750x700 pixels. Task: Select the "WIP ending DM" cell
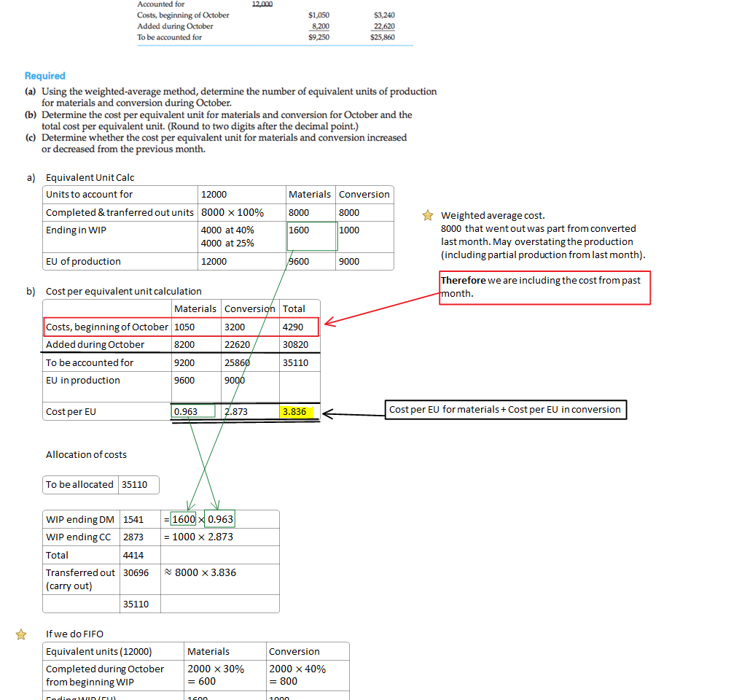point(80,520)
